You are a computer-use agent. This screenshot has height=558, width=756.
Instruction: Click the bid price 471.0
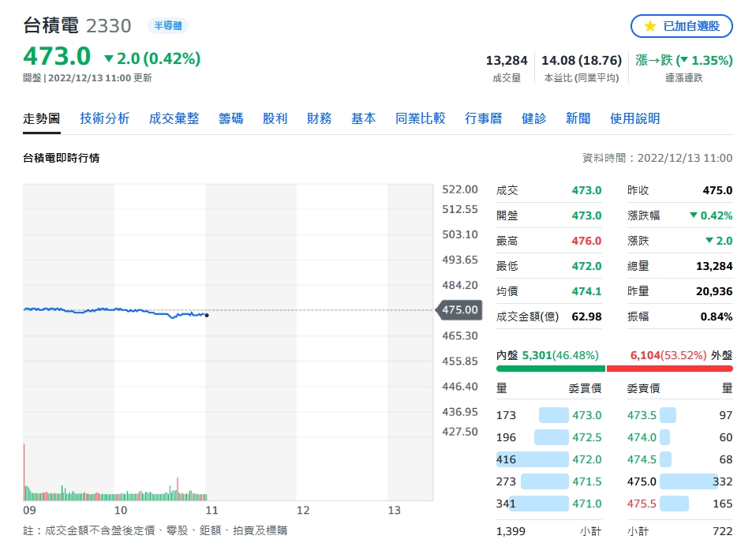(587, 504)
